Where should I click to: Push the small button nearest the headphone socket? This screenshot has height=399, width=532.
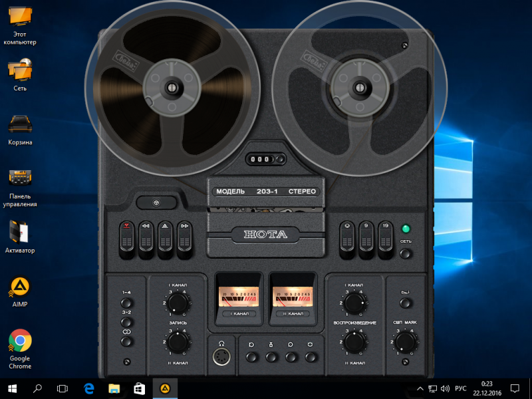251,356
